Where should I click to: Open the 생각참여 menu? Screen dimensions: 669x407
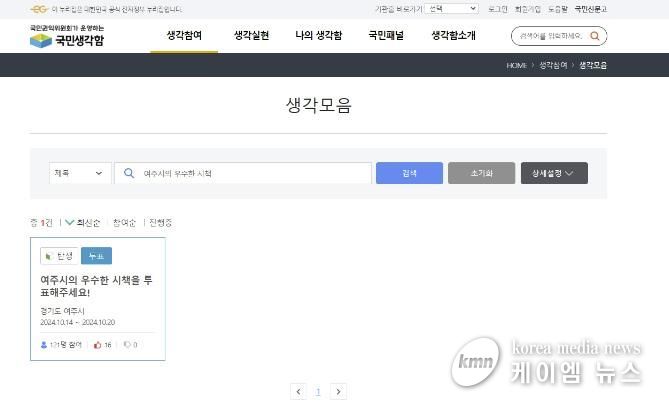click(184, 35)
